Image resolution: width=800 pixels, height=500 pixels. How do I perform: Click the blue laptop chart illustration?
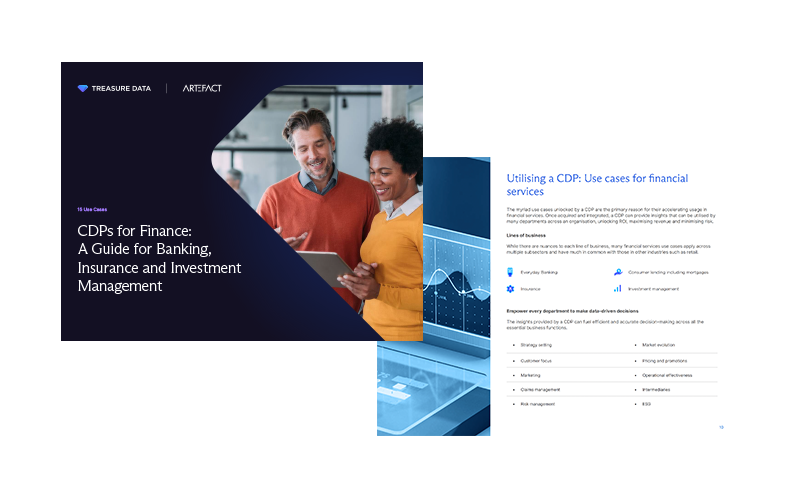[434, 296]
